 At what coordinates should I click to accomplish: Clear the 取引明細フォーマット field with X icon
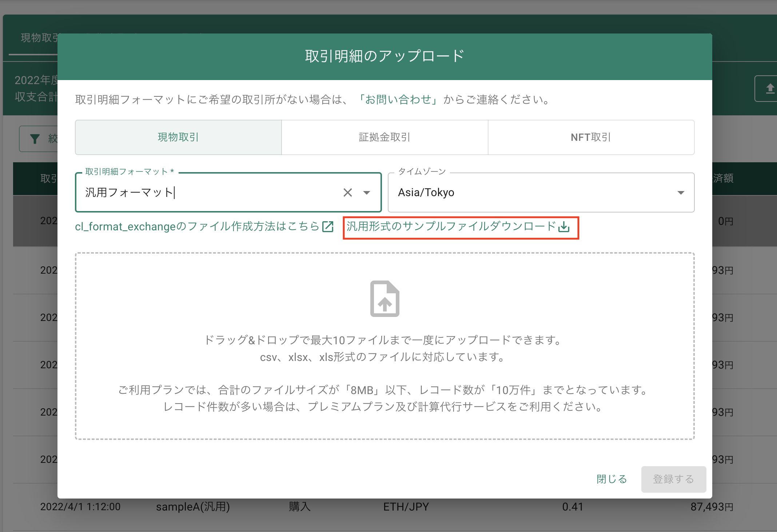click(348, 192)
